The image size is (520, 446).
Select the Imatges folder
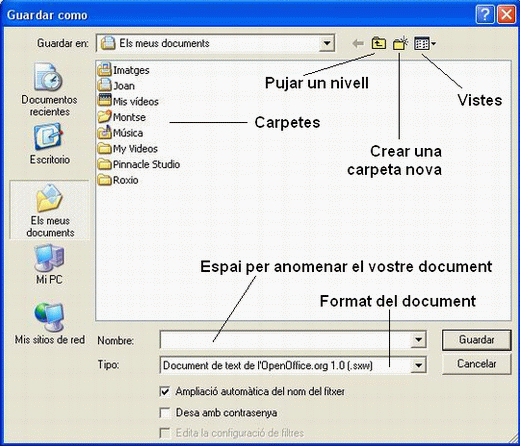click(124, 70)
